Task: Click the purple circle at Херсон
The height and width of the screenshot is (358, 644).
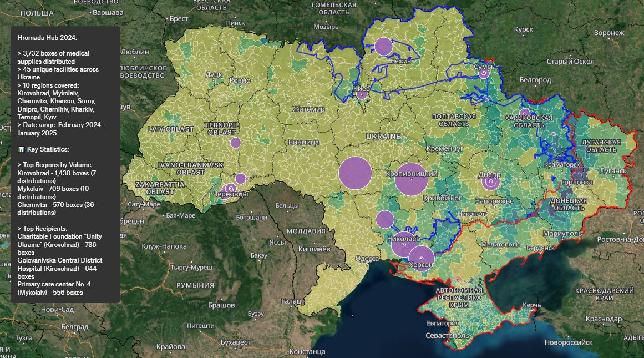Action: [x=422, y=259]
